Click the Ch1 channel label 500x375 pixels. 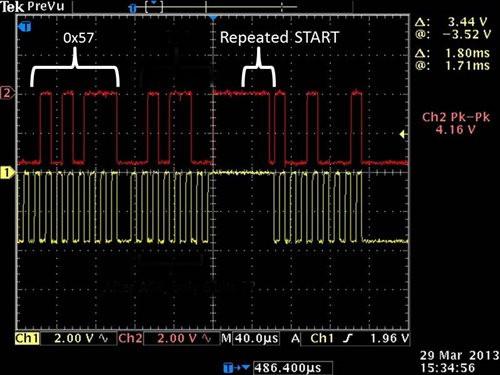(x=27, y=338)
